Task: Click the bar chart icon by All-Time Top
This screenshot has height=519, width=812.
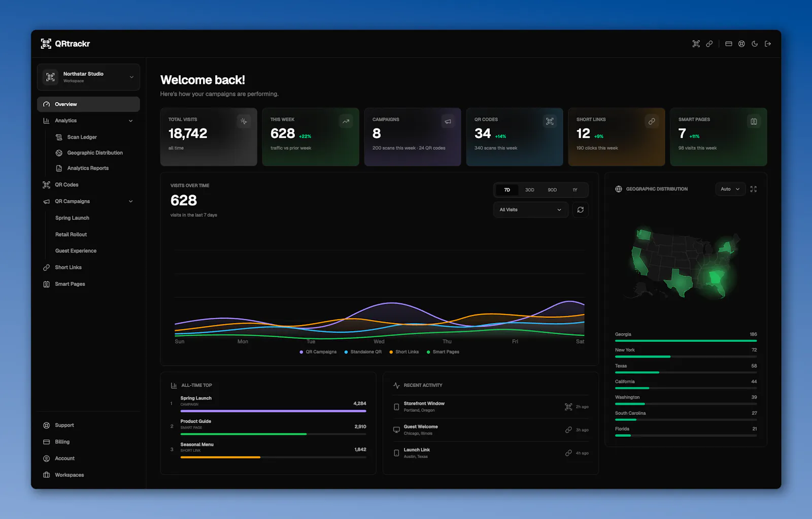Action: 174,385
